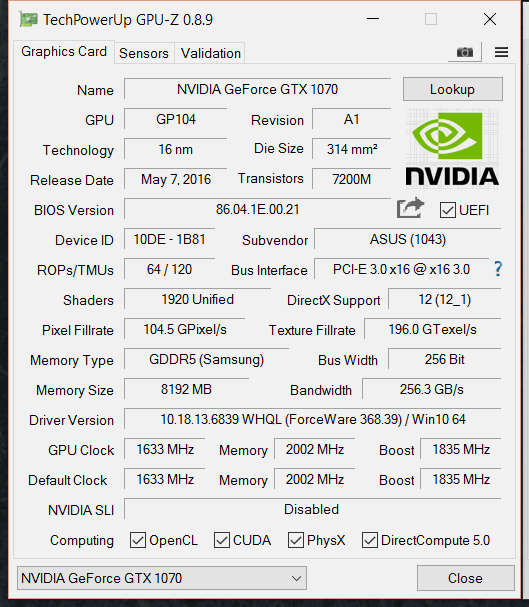This screenshot has height=607, width=529.
Task: Click the Bus Interface question mark
Action: click(x=498, y=269)
